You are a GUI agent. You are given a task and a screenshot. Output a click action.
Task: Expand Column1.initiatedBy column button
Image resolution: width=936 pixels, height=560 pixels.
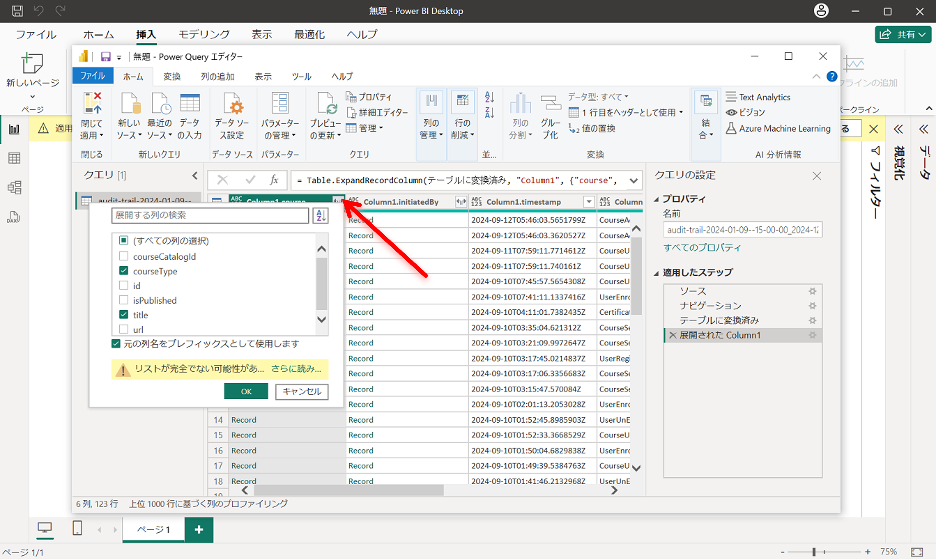click(461, 202)
